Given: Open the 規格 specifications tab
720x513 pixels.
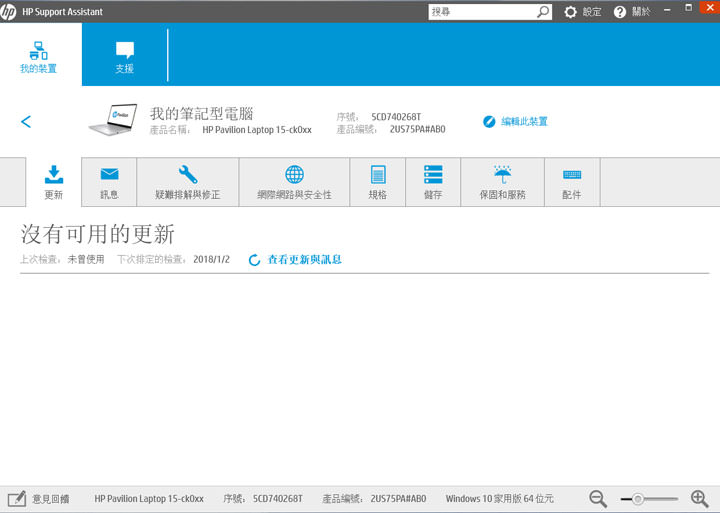Looking at the screenshot, I should point(378,182).
